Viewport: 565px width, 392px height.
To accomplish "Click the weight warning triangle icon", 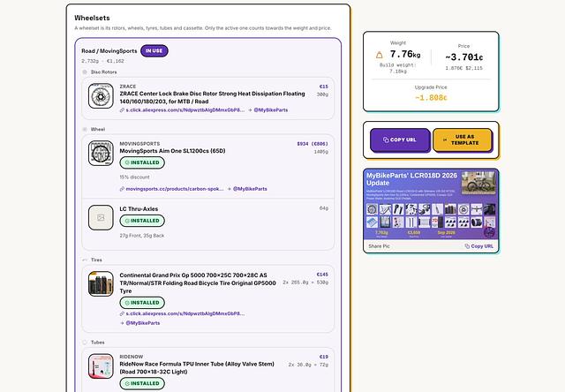I will tap(379, 55).
